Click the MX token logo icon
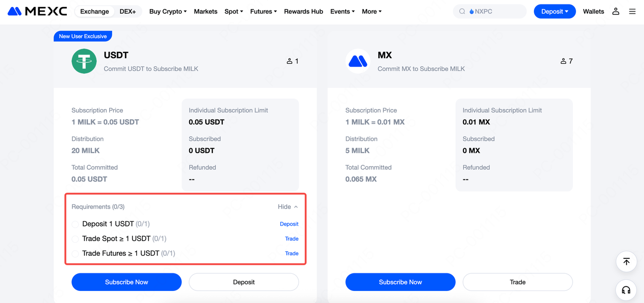Viewport: 644px width, 303px height. (x=358, y=61)
